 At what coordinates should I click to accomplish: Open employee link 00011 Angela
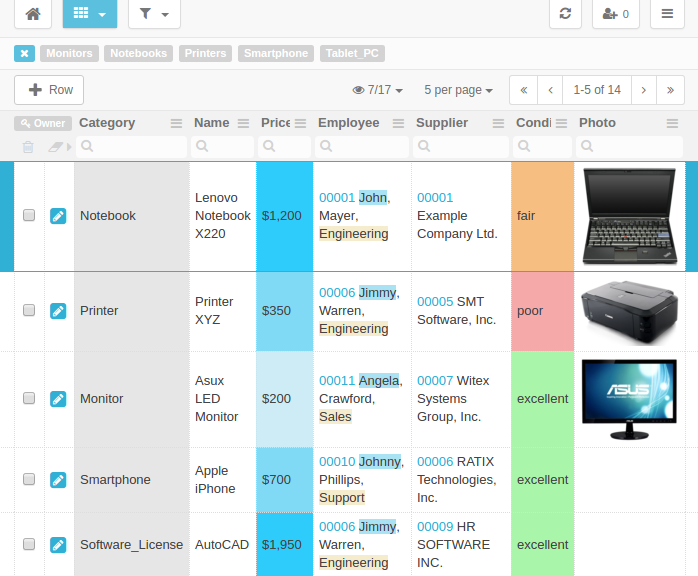click(337, 381)
